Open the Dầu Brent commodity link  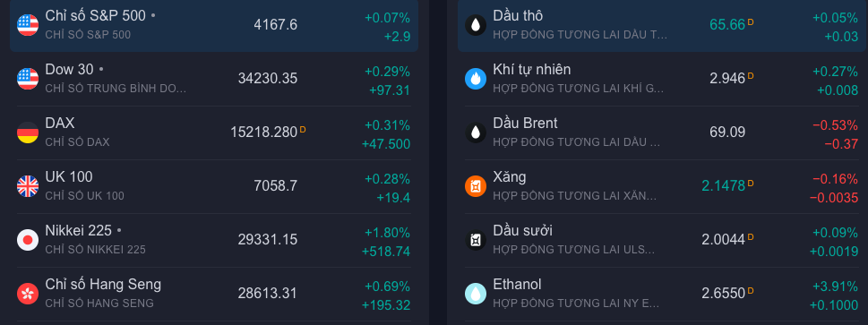pyautogui.click(x=525, y=123)
